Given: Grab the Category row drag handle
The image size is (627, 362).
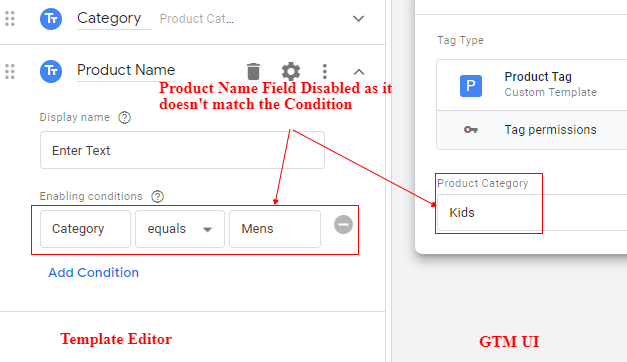Looking at the screenshot, I should [x=10, y=18].
